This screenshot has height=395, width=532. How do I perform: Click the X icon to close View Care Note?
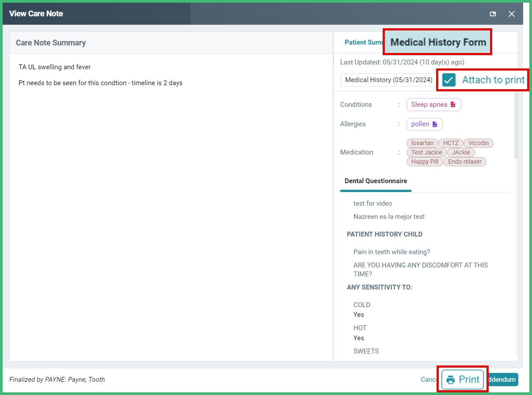coord(511,14)
